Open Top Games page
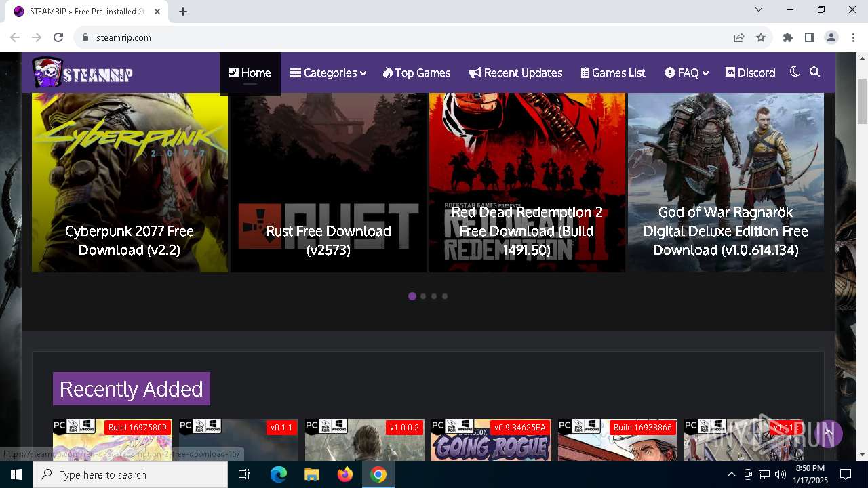This screenshot has width=868, height=488. click(x=416, y=73)
